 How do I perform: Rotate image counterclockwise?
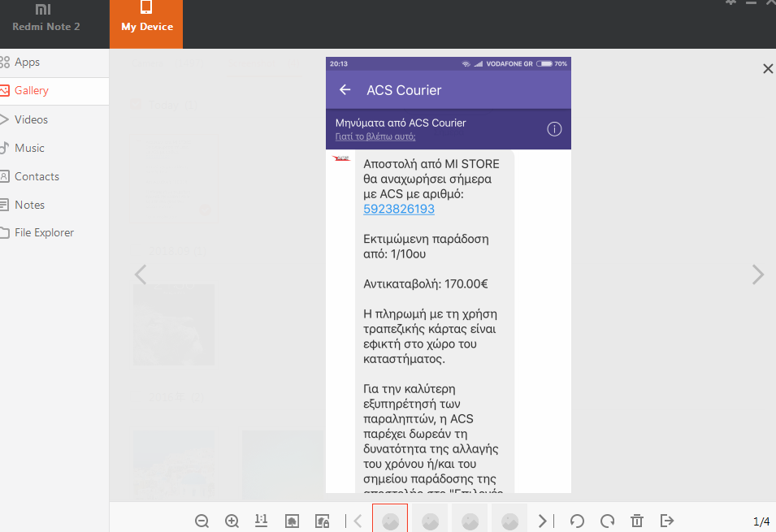[577, 521]
